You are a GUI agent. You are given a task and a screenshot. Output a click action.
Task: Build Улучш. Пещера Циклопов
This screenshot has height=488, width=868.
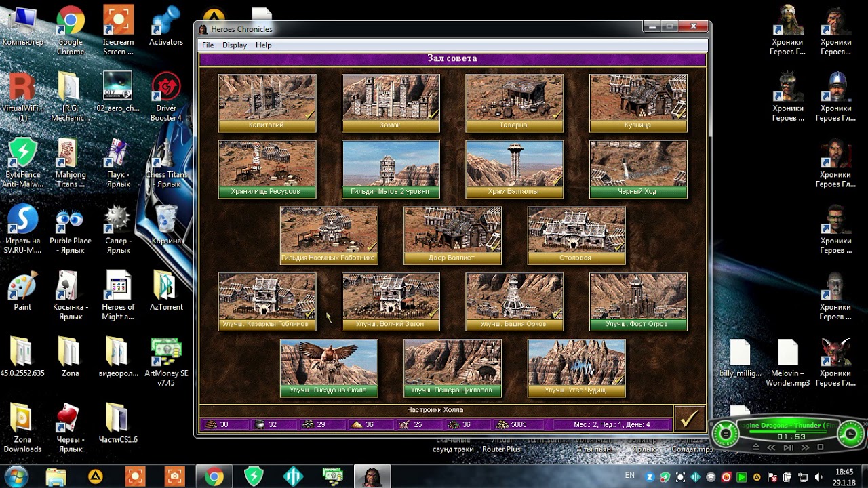(x=452, y=368)
